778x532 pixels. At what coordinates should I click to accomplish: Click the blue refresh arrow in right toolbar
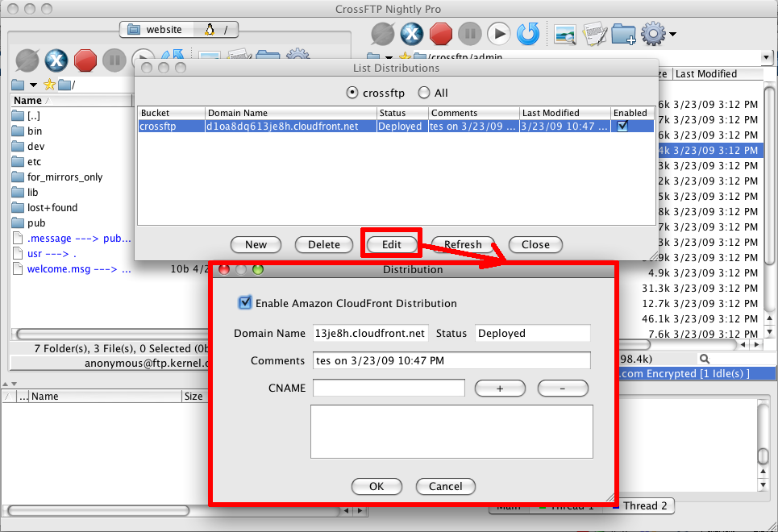528,34
